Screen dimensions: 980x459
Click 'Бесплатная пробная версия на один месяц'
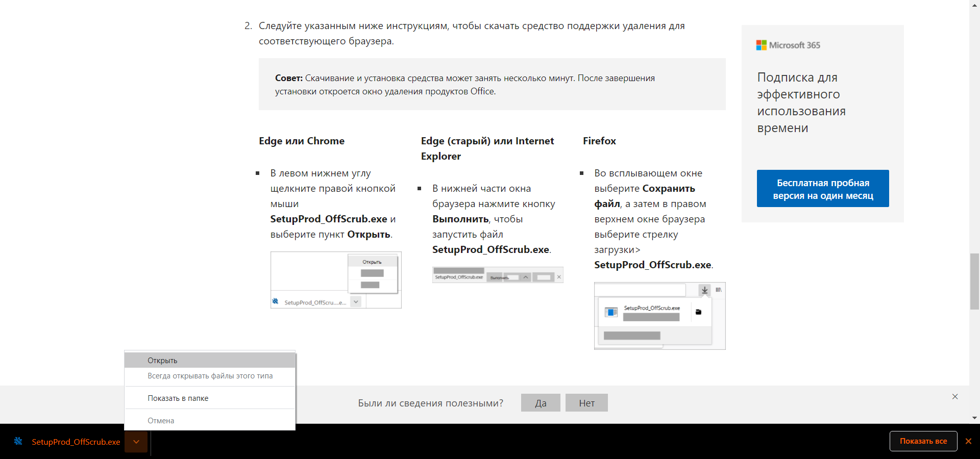click(x=823, y=189)
